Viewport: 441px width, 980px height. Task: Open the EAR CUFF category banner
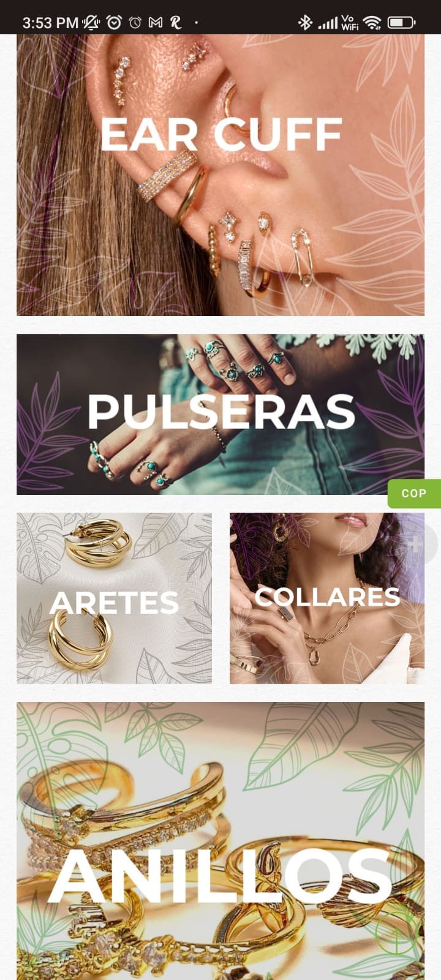tap(221, 175)
